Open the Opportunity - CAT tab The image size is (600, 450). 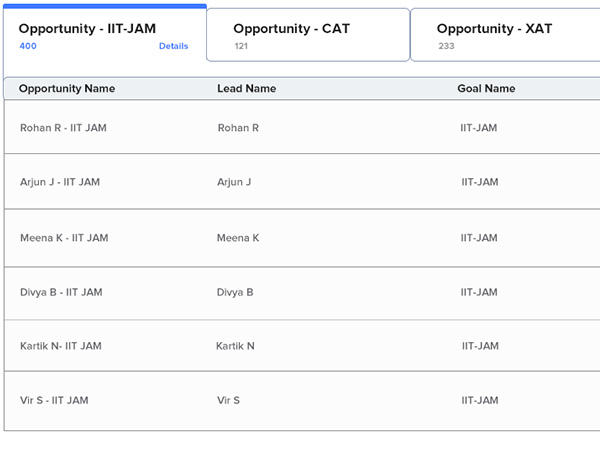click(308, 35)
